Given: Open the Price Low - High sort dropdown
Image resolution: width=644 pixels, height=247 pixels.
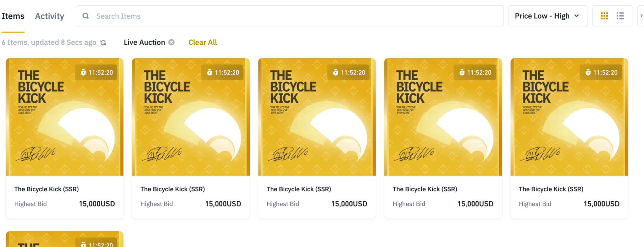Looking at the screenshot, I should (547, 16).
